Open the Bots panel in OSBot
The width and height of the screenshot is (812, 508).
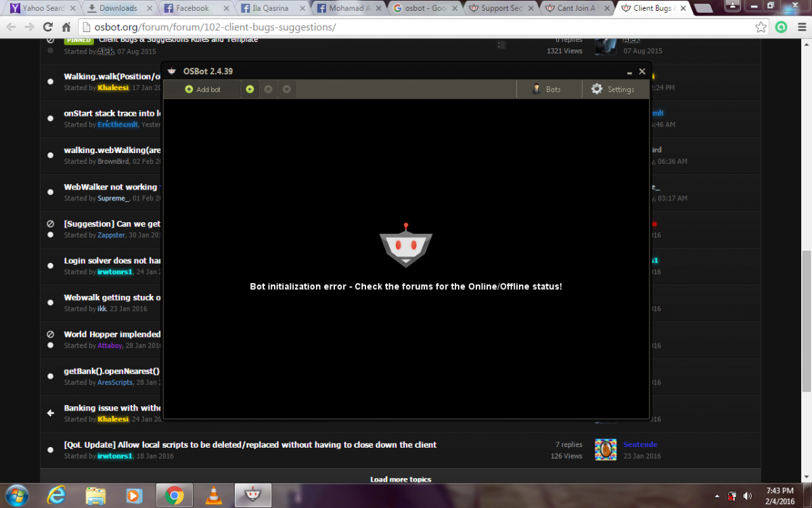tap(547, 89)
